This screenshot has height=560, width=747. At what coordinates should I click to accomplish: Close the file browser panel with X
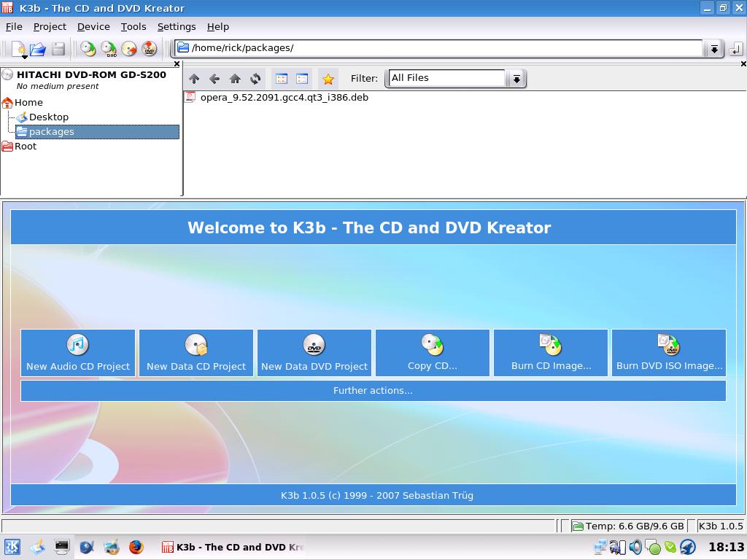(x=743, y=64)
